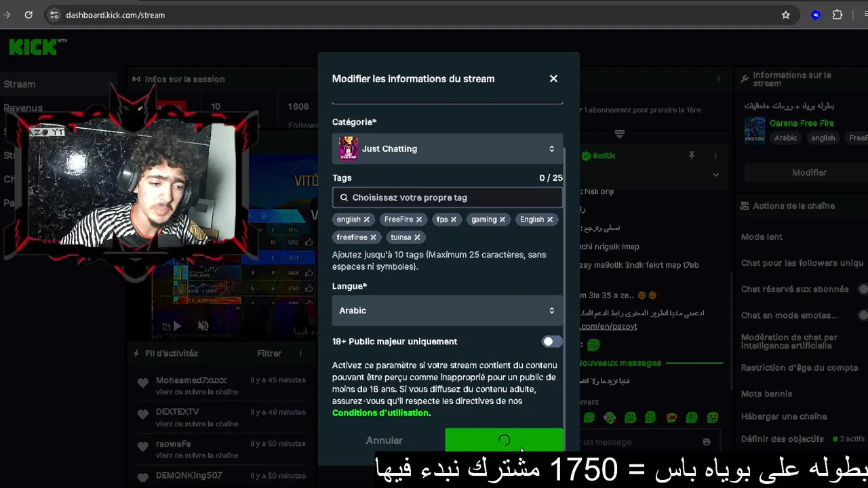Screen dimensions: 868x488
Task: Toggle Chat en mode emotes switch
Action: pos(863,315)
